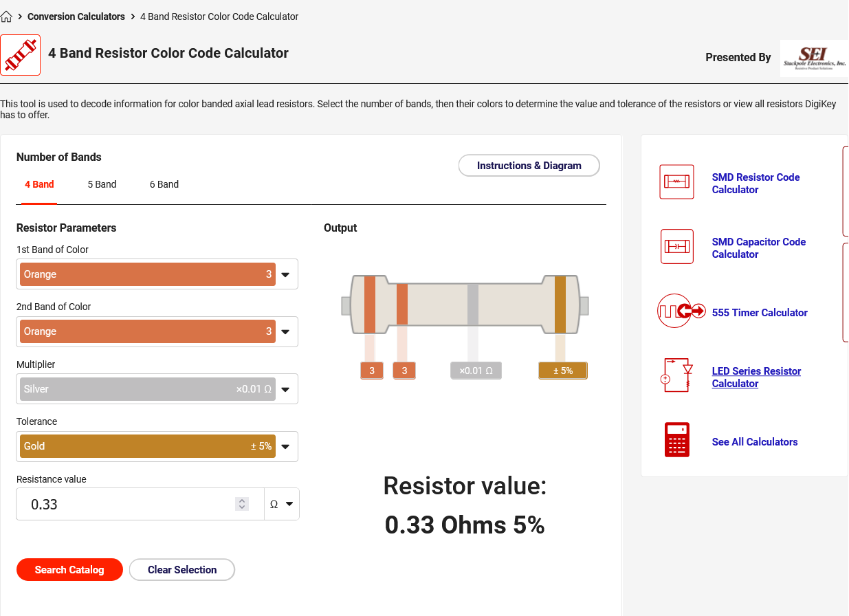Click the 'Presented By' text
The width and height of the screenshot is (849, 616).
pos(738,58)
